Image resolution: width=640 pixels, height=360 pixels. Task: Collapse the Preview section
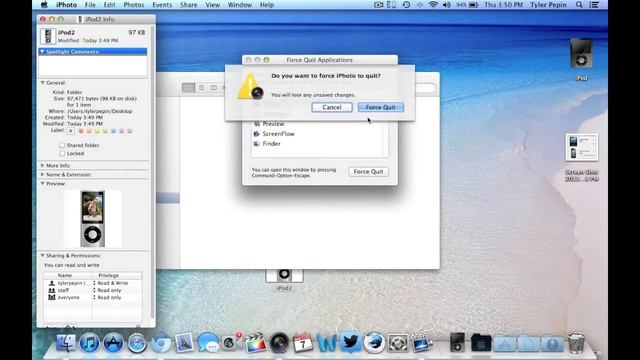point(42,184)
